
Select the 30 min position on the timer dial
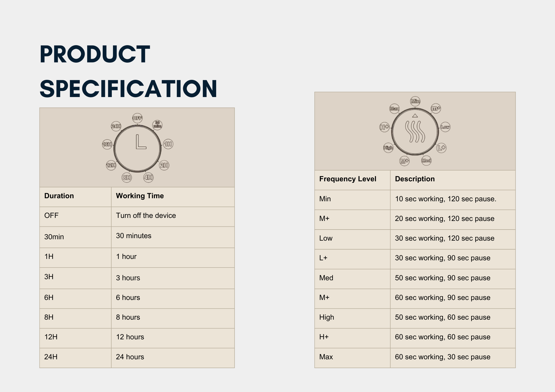coord(157,125)
